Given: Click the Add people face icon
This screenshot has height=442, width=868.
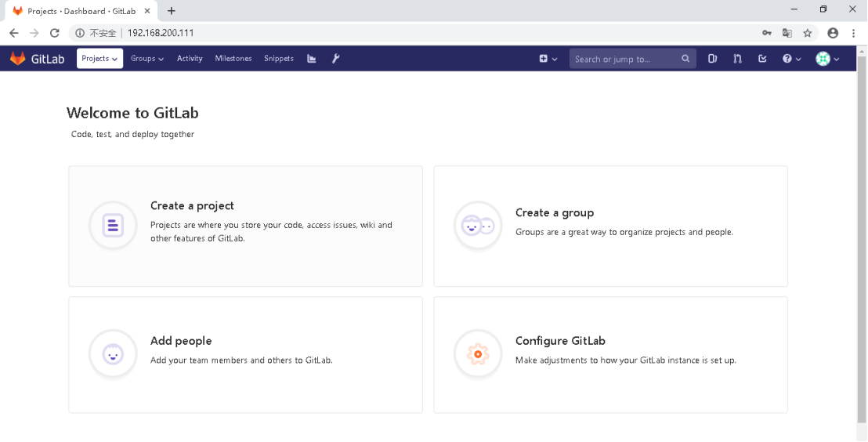Looking at the screenshot, I should click(x=113, y=354).
